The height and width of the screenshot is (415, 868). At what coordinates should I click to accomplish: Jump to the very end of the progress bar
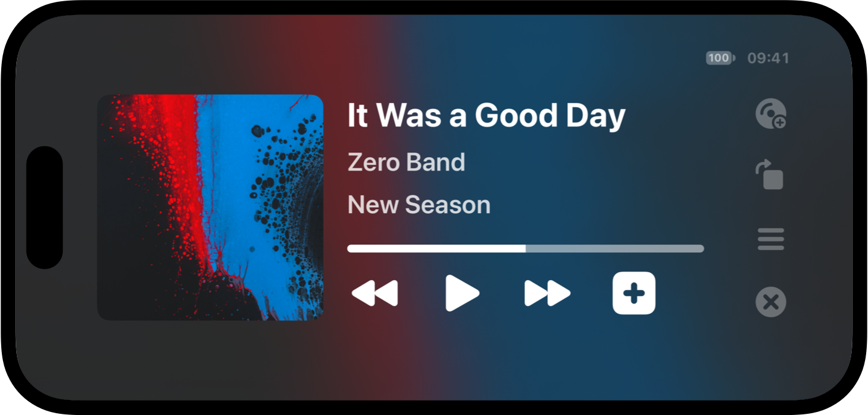click(701, 249)
